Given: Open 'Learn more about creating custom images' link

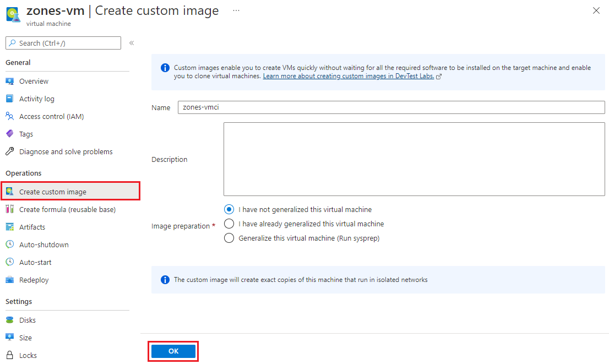Looking at the screenshot, I should (349, 76).
